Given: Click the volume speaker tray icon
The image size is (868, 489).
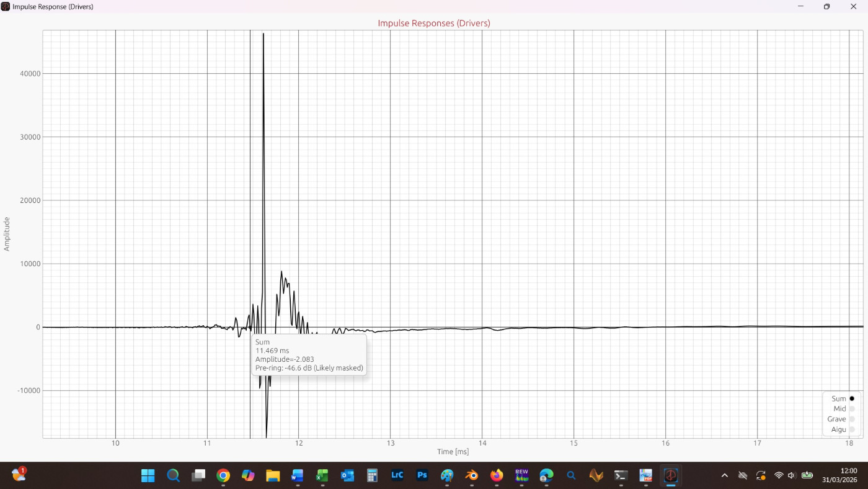Looking at the screenshot, I should click(792, 475).
